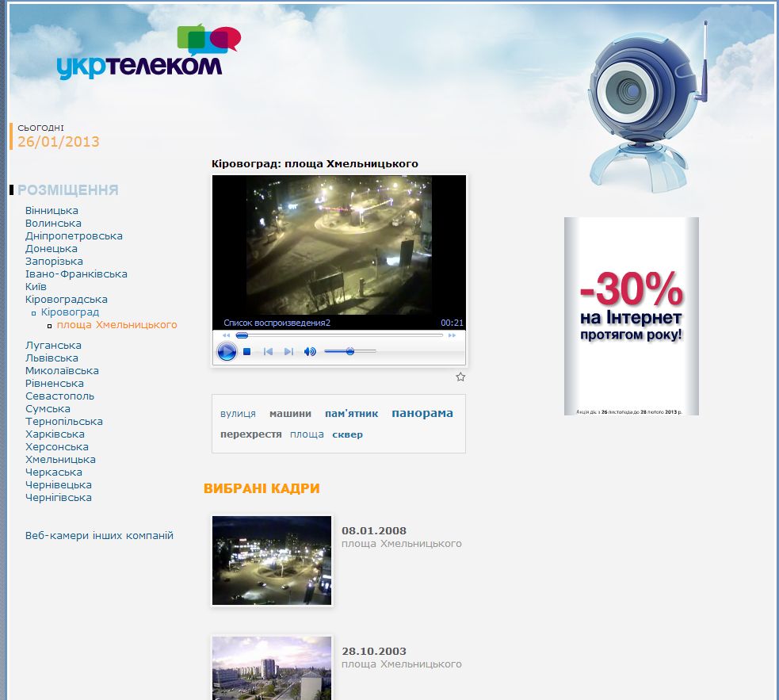
Task: Click the сквер tag
Action: (x=347, y=434)
